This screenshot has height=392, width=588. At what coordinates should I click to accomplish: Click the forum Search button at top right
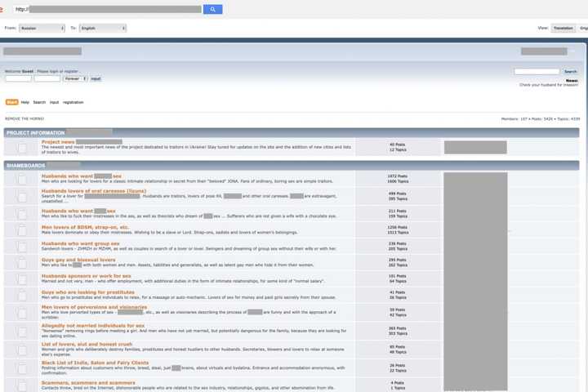(x=570, y=71)
